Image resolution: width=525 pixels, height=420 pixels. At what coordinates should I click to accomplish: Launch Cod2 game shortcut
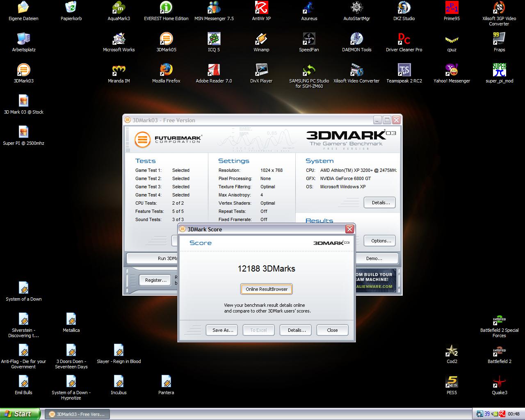[x=452, y=354]
